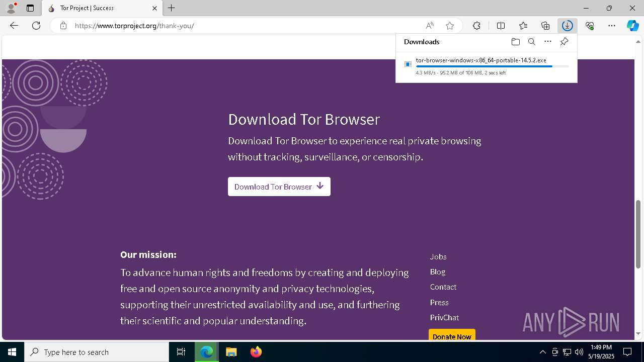Close the Tor Project tab
Viewport: 644px width, 362px height.
tap(154, 8)
